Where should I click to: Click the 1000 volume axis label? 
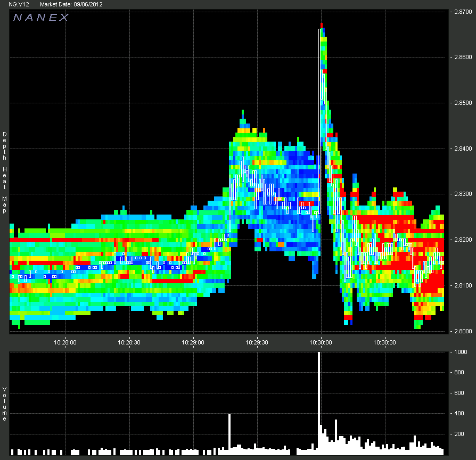pyautogui.click(x=461, y=352)
